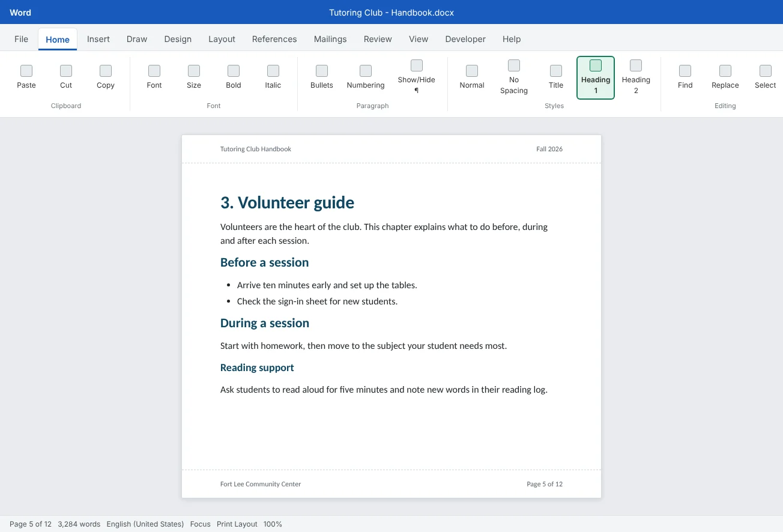Switch to the Insert tab

[98, 39]
